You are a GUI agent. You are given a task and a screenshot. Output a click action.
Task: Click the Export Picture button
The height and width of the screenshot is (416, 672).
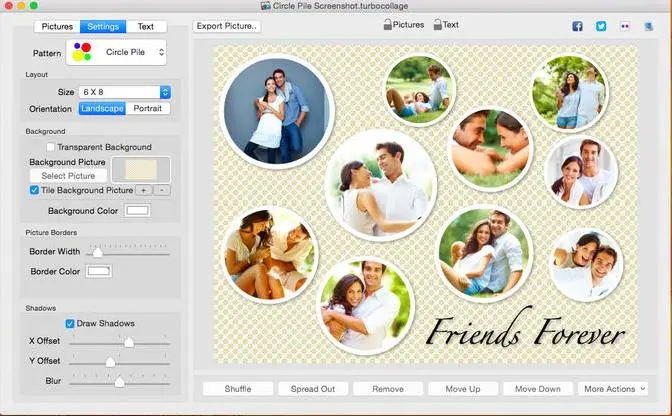[x=227, y=26]
